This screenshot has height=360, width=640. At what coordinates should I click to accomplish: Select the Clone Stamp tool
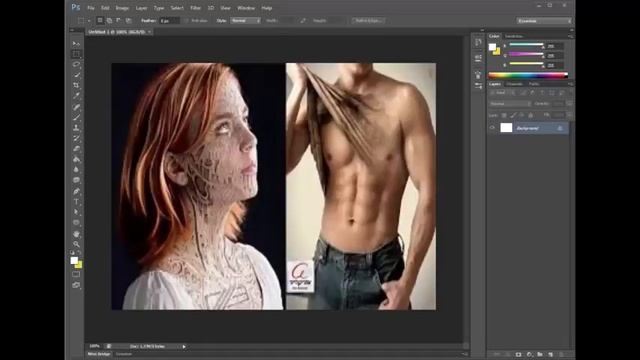click(76, 128)
